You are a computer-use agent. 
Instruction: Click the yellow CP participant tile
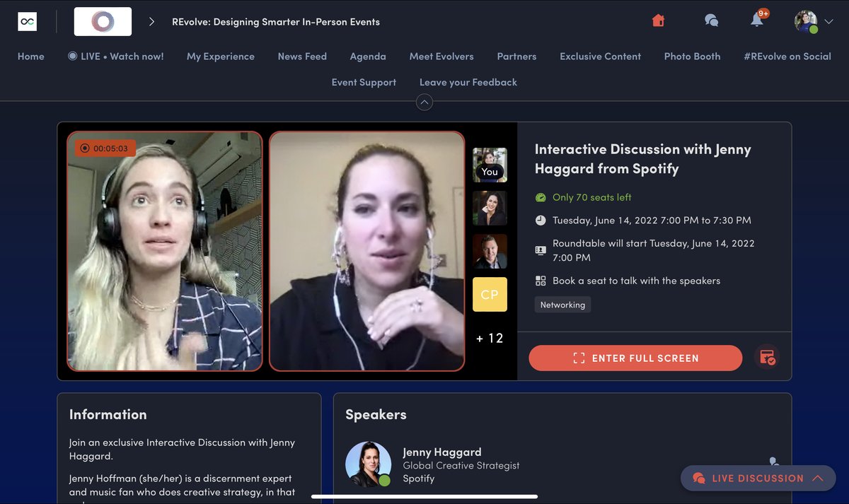490,295
